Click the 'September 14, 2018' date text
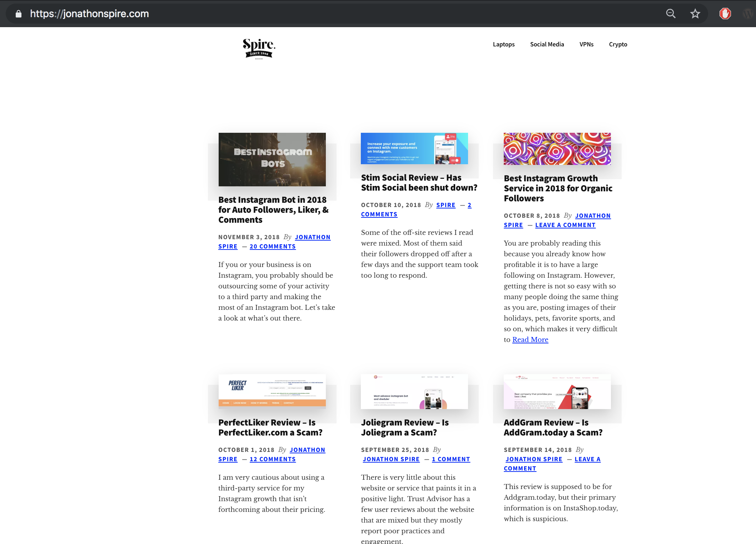The image size is (756, 544). click(x=538, y=450)
